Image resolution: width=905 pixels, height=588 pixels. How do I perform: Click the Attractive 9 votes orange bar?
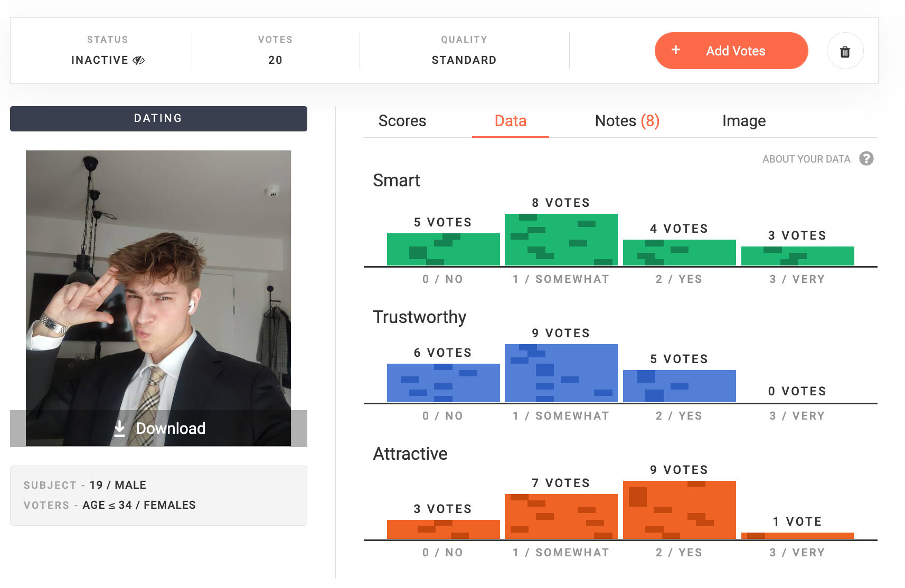[680, 510]
